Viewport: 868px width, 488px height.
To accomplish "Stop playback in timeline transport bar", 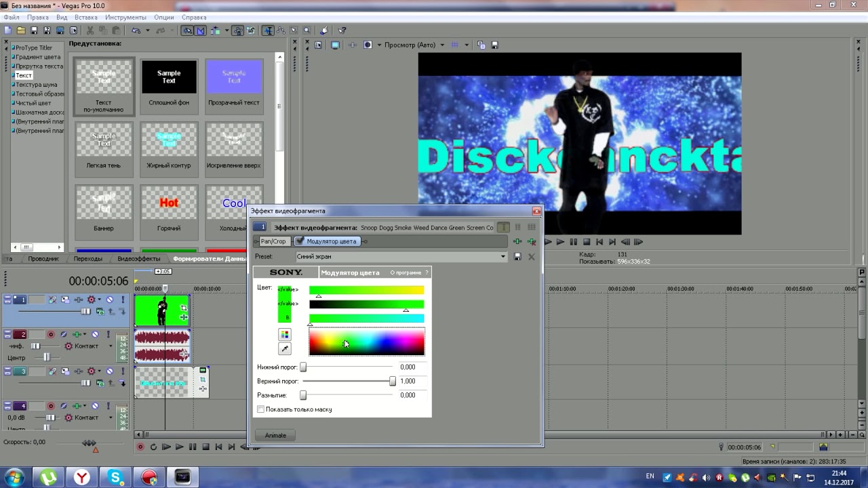I will 205,447.
